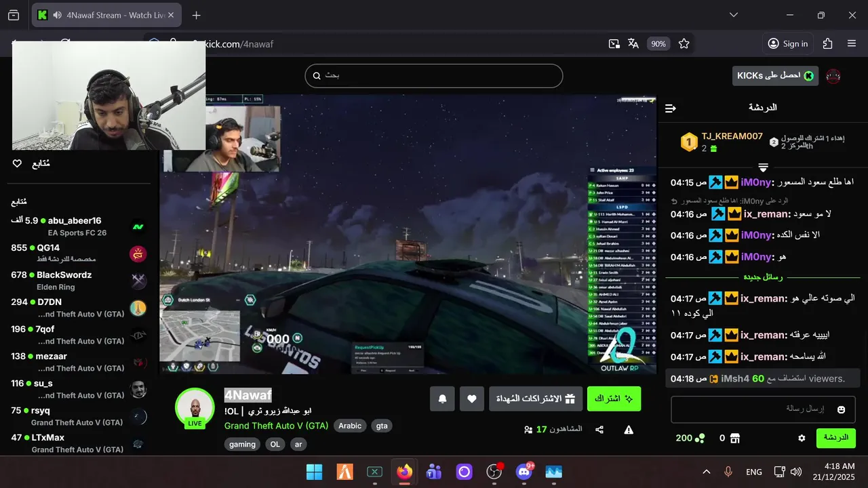The width and height of the screenshot is (868, 488).
Task: Sign in to the browser account
Action: tap(787, 43)
